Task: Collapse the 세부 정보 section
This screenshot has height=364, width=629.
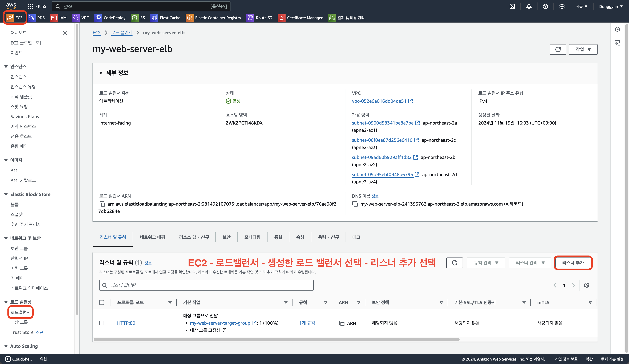Action: coord(101,73)
